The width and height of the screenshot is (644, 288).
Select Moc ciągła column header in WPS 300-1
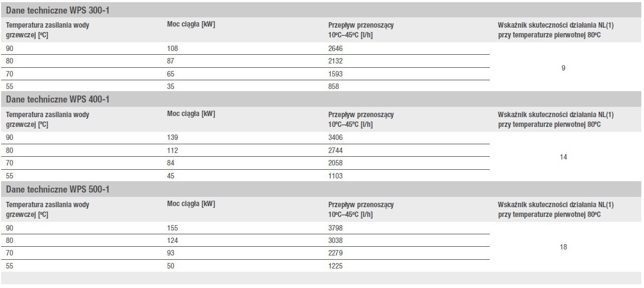[191, 24]
